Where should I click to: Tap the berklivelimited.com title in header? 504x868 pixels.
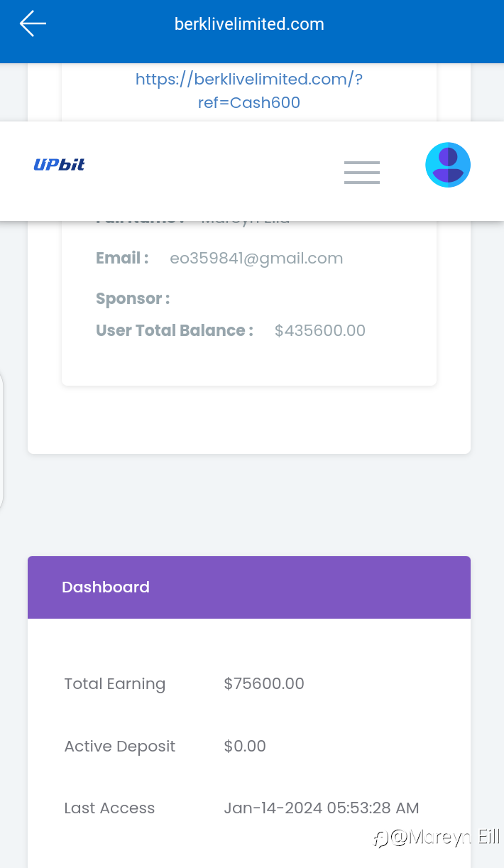click(249, 24)
